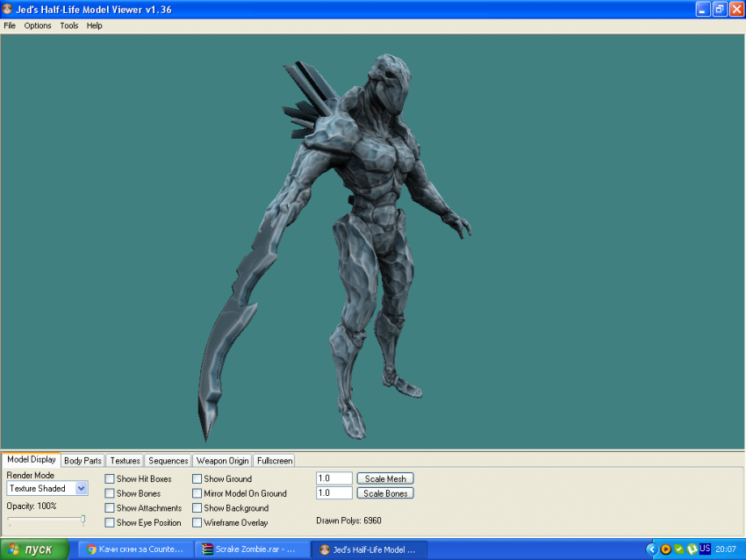This screenshot has width=746, height=560.
Task: Enable the Wireframe Overlay checkbox
Action: tap(197, 523)
